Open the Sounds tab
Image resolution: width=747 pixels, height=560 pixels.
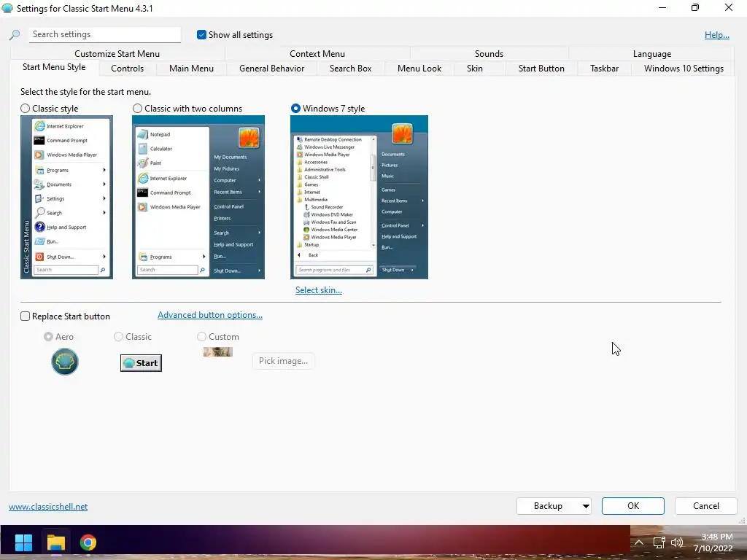pyautogui.click(x=489, y=54)
